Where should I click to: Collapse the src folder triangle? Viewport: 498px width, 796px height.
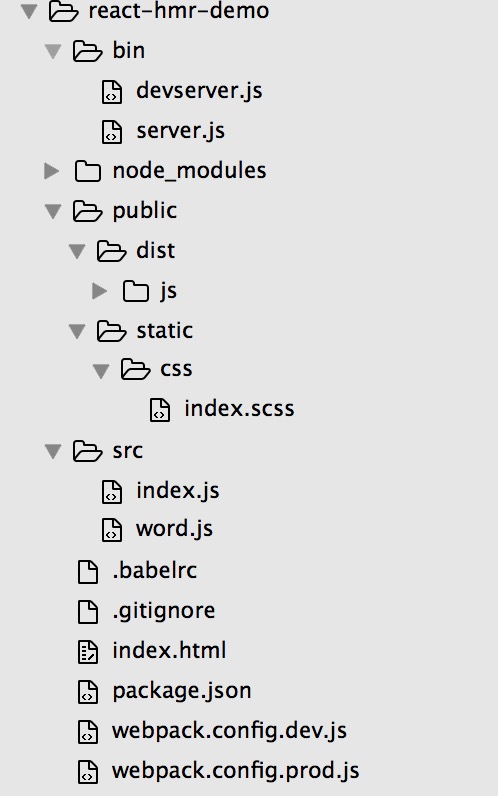pos(53,452)
